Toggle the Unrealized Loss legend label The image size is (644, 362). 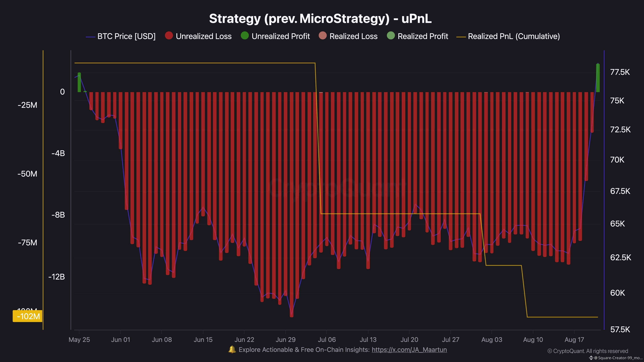coord(204,36)
